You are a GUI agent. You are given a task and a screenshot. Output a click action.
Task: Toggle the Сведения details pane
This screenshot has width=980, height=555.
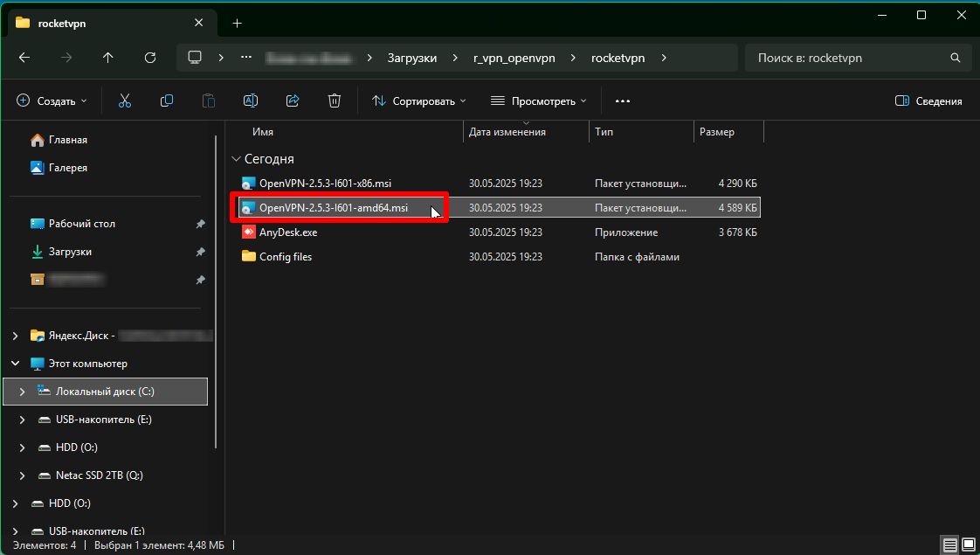point(928,101)
